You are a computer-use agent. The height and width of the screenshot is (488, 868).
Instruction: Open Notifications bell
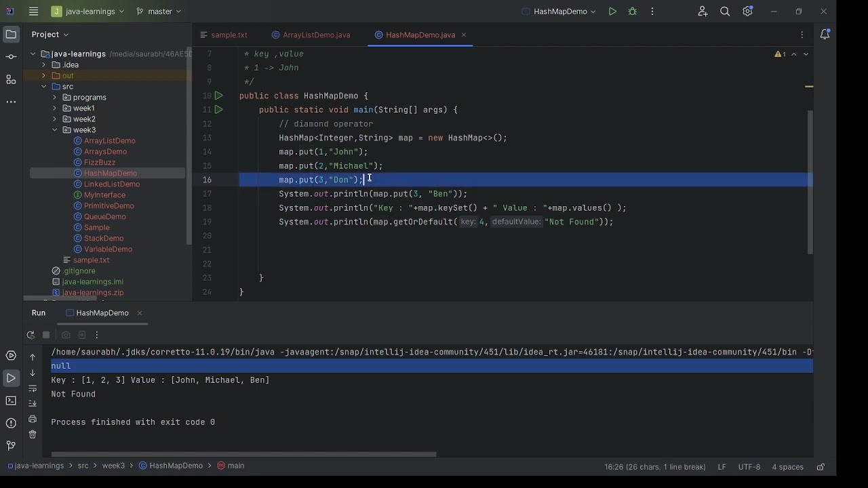point(825,34)
